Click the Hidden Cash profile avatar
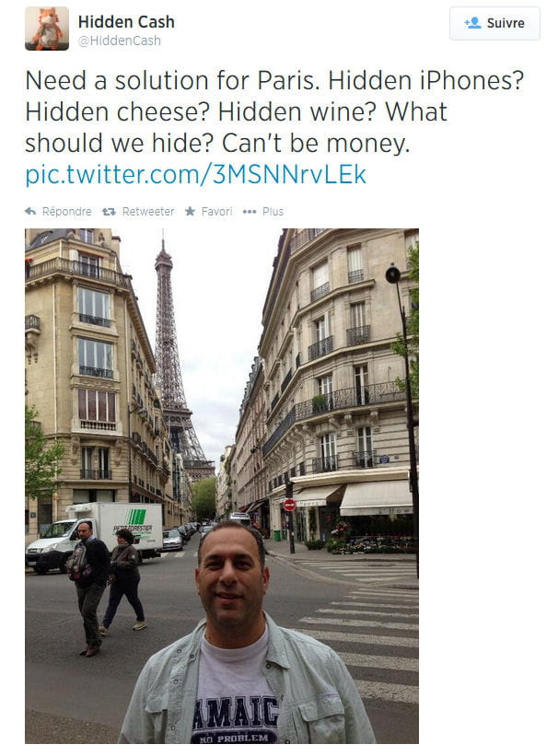The image size is (547, 756). coord(47,29)
